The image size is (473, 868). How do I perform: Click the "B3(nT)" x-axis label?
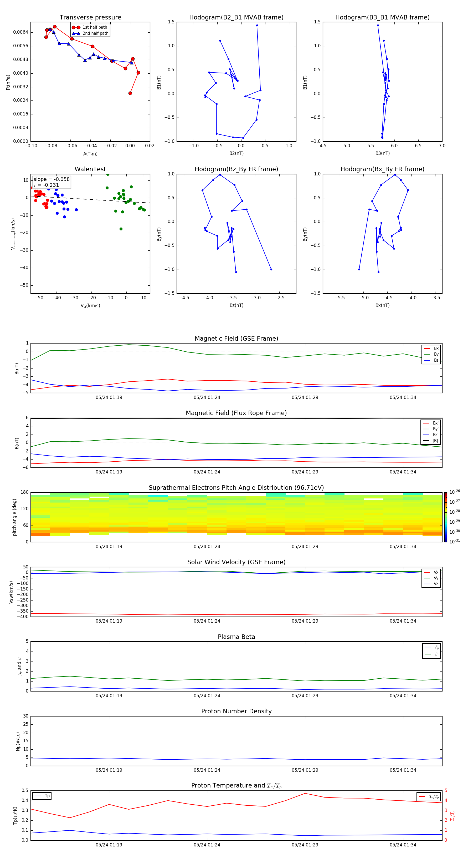[382, 153]
